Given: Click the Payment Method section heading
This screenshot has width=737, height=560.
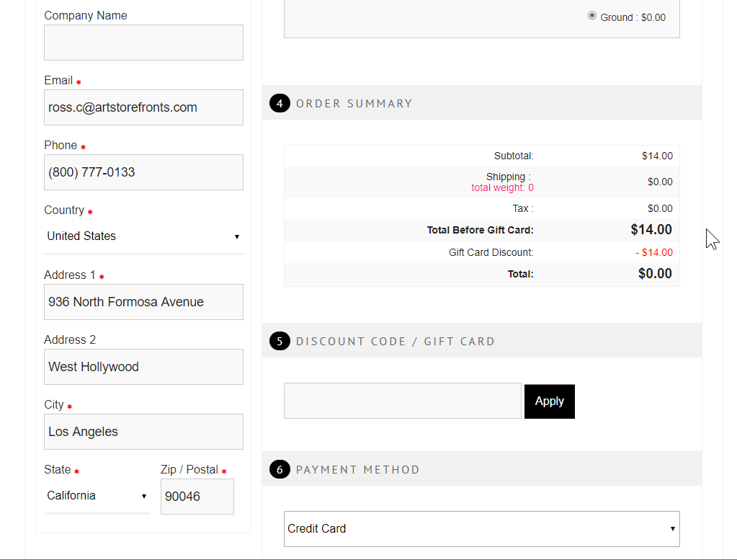Looking at the screenshot, I should pos(357,470).
